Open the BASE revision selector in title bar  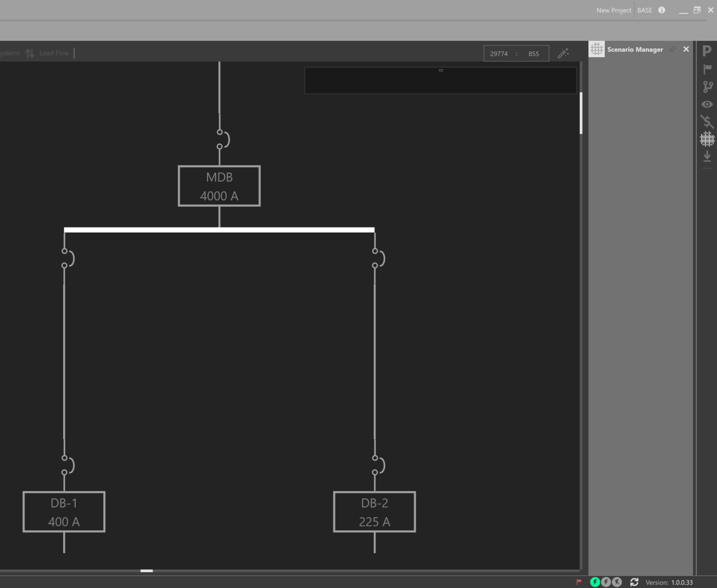coord(645,10)
